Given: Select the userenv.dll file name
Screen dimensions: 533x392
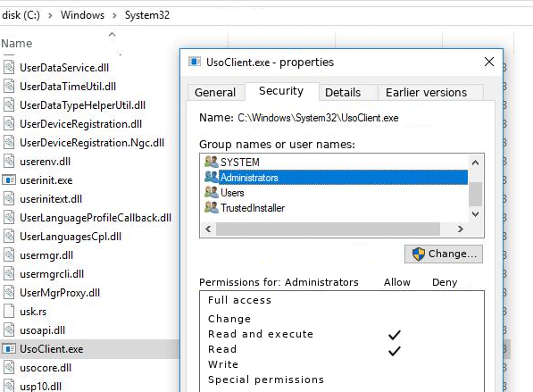Looking at the screenshot, I should 46,162.
